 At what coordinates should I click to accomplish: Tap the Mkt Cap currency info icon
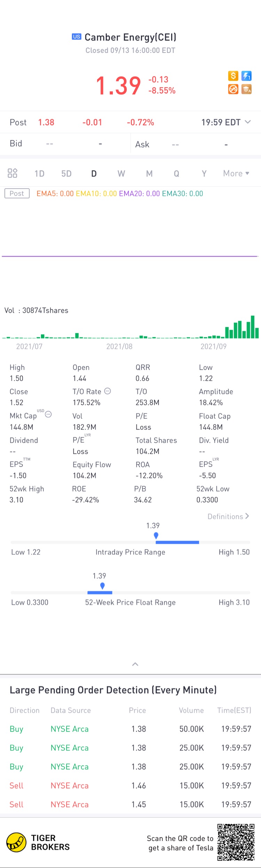click(49, 414)
